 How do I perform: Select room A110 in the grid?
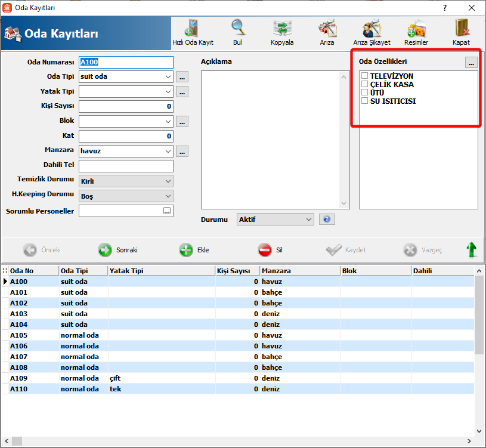point(238,389)
